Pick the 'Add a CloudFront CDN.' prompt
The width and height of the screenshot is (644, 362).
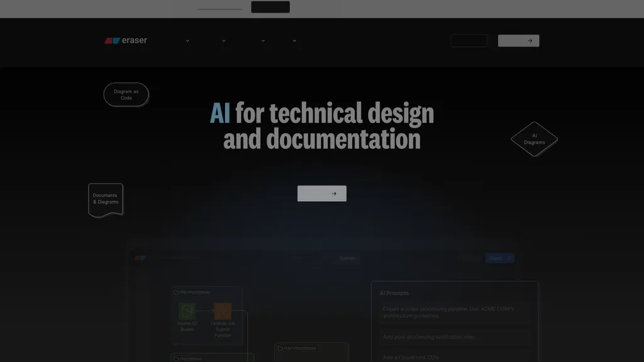pos(455,358)
